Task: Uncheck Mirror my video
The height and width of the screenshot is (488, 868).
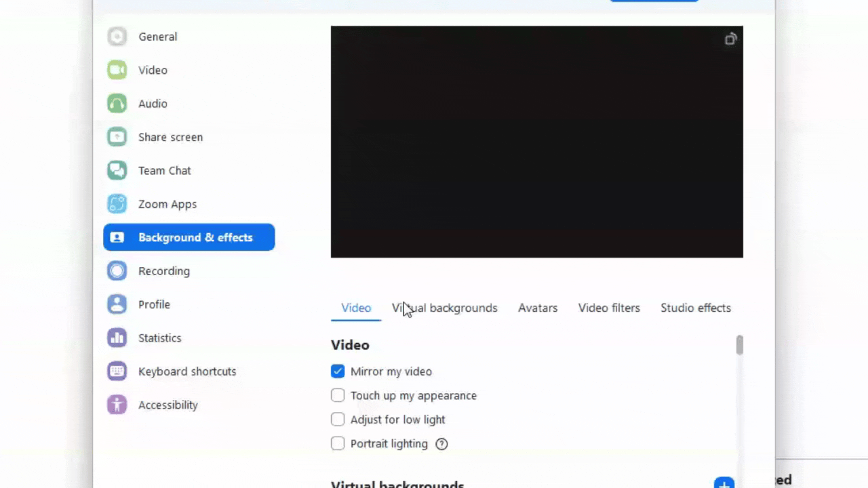Action: coord(338,371)
